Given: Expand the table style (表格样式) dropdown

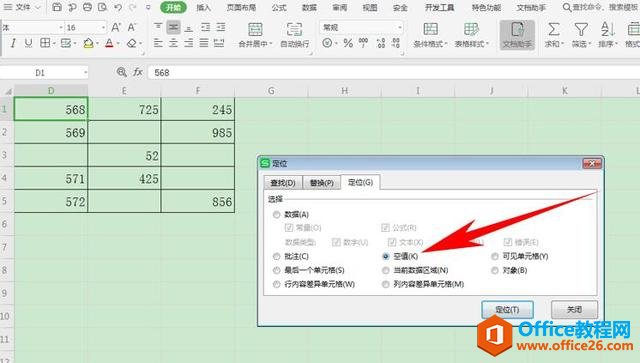Looking at the screenshot, I should pos(487,43).
